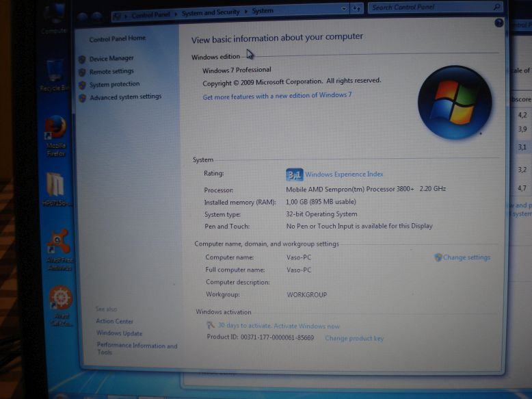Viewport: 532px width, 399px height.
Task: Open Control Panel Home
Action: 118,39
